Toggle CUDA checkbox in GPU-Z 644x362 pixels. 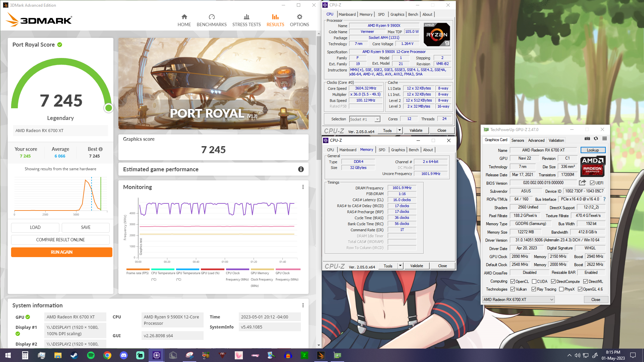tap(534, 282)
